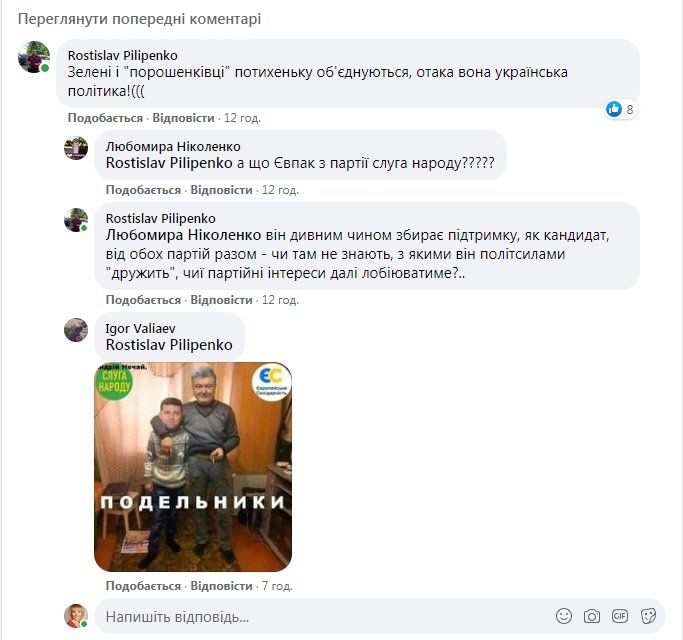The image size is (683, 640).
Task: Open Любомира Ніколенко's profile avatar
Action: click(x=76, y=148)
